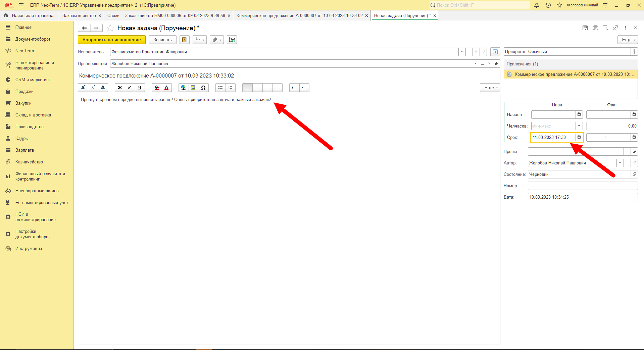
Task: Select attached Коммерческое предложение in Приложения
Action: (571, 74)
